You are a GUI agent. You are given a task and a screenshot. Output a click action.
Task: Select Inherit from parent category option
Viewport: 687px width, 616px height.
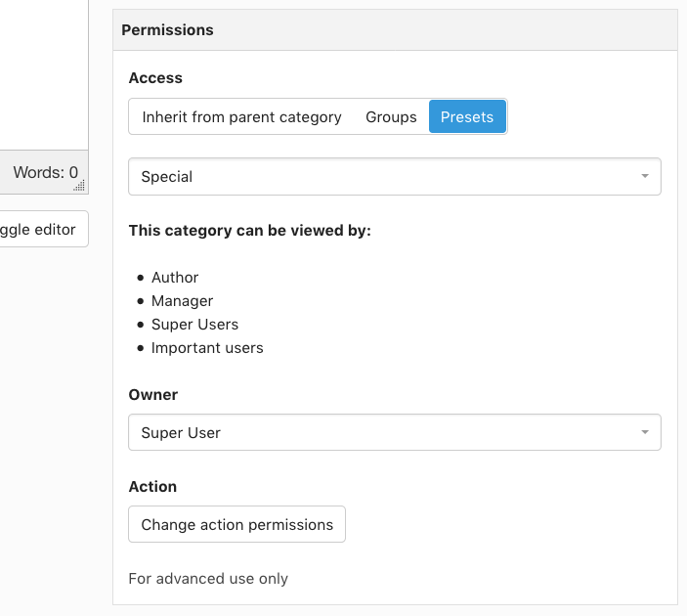[x=241, y=117]
